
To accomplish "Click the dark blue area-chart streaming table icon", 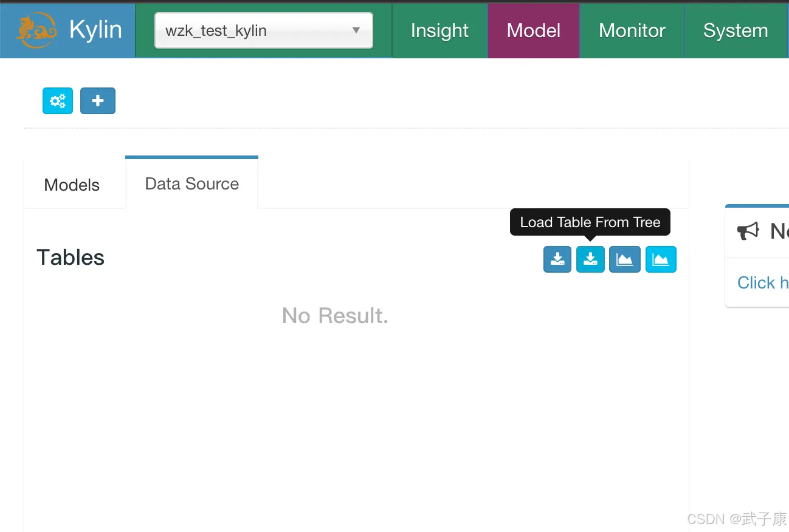I will click(625, 259).
